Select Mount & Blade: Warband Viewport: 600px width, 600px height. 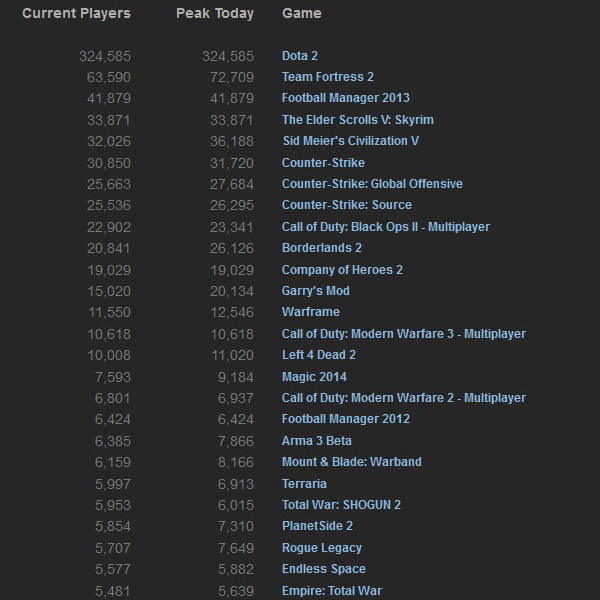(351, 462)
